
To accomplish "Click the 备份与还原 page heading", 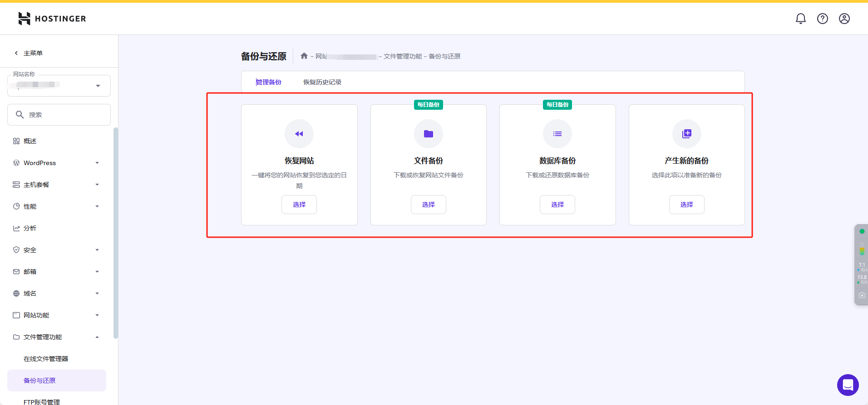I will tap(264, 56).
